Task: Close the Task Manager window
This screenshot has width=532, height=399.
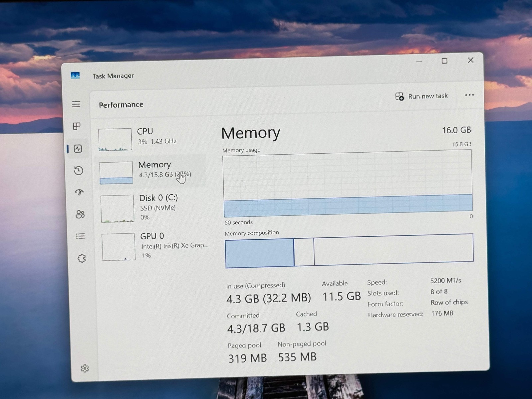Action: click(470, 60)
